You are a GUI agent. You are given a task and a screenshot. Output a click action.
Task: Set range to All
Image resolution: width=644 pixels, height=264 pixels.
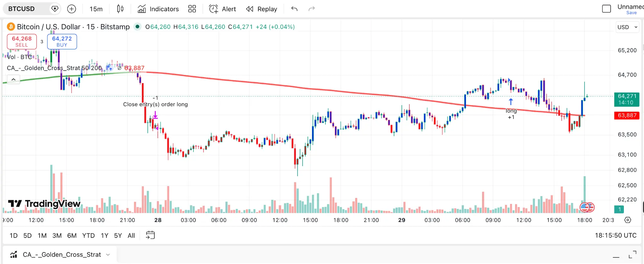click(131, 235)
